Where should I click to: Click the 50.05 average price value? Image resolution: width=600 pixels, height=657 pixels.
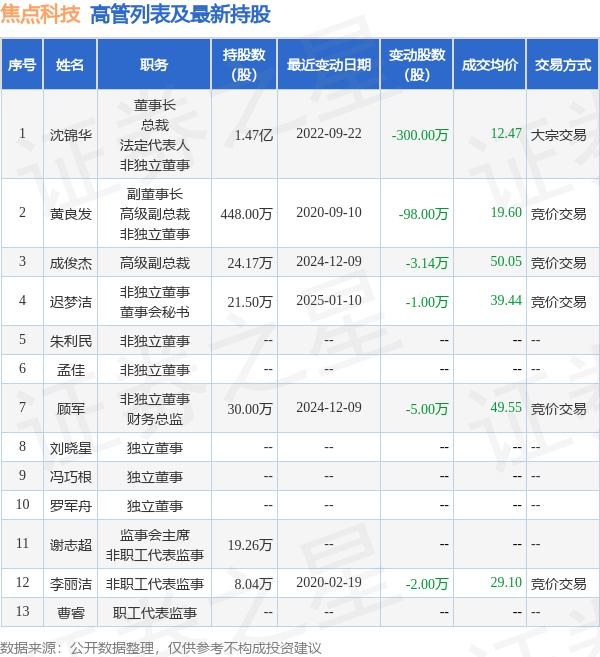[x=506, y=261]
